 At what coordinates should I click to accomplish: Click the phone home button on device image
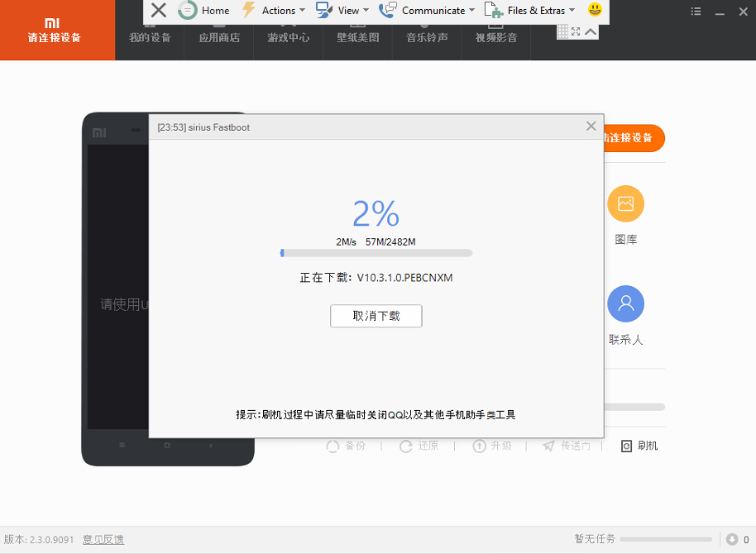pos(167,446)
